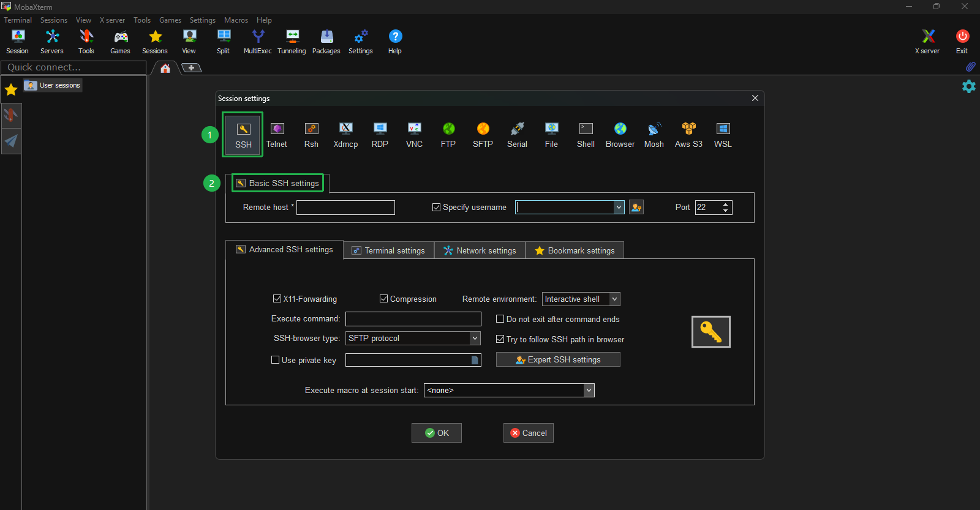Click the large SSH key image button

pos(711,332)
